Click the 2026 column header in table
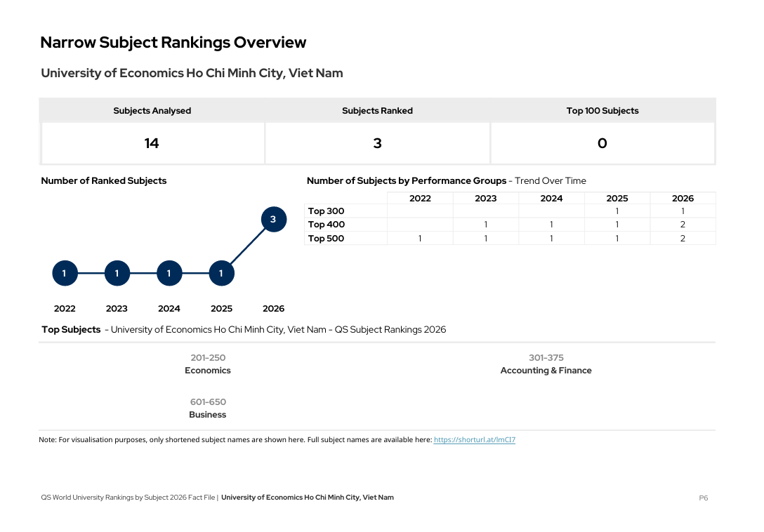Viewport: 764px width, 532px height. click(683, 199)
